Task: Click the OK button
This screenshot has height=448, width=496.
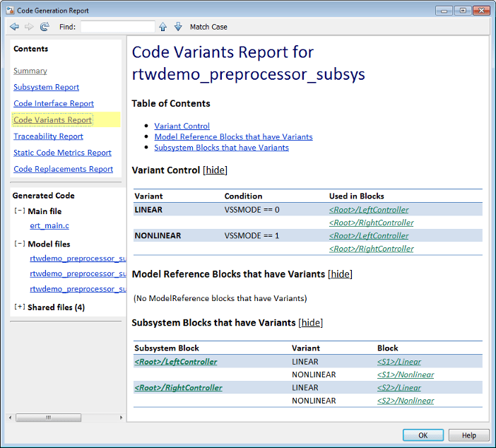Action: (423, 435)
